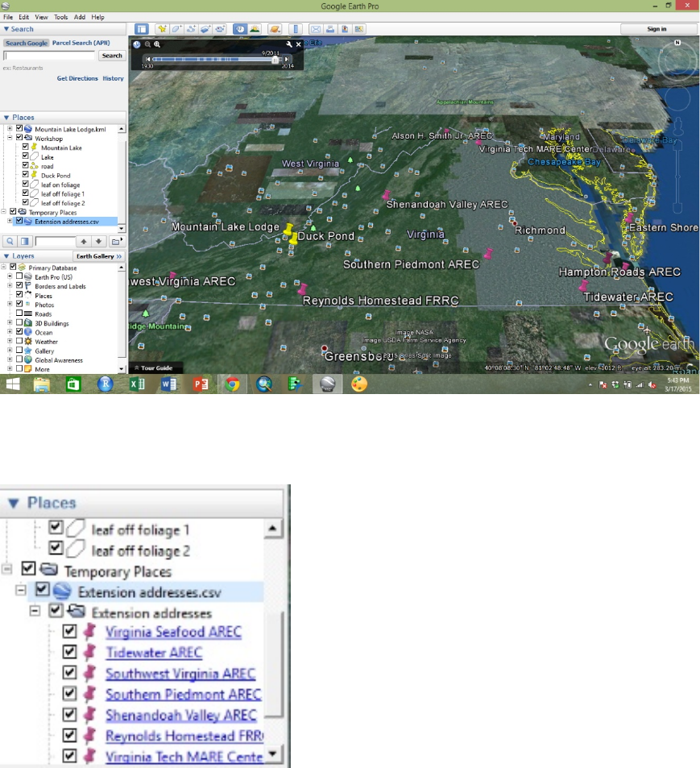This screenshot has height=768, width=700.
Task: Select the Add Path tool
Action: point(191,29)
